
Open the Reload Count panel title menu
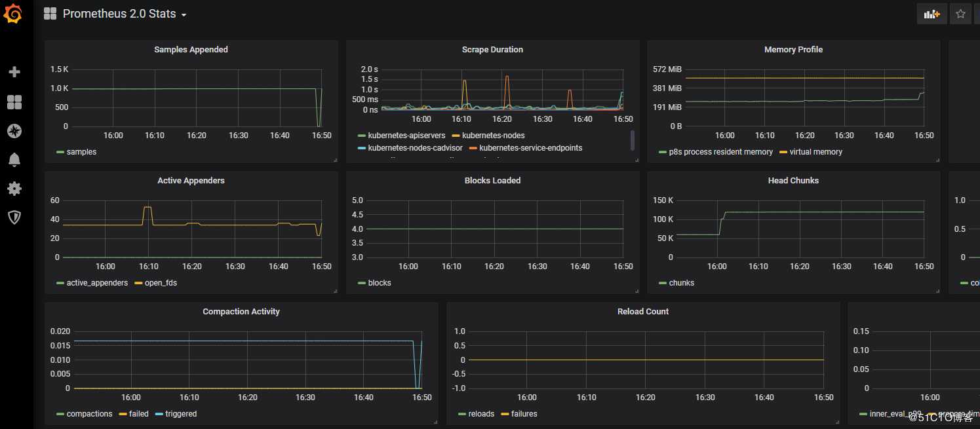[643, 312]
